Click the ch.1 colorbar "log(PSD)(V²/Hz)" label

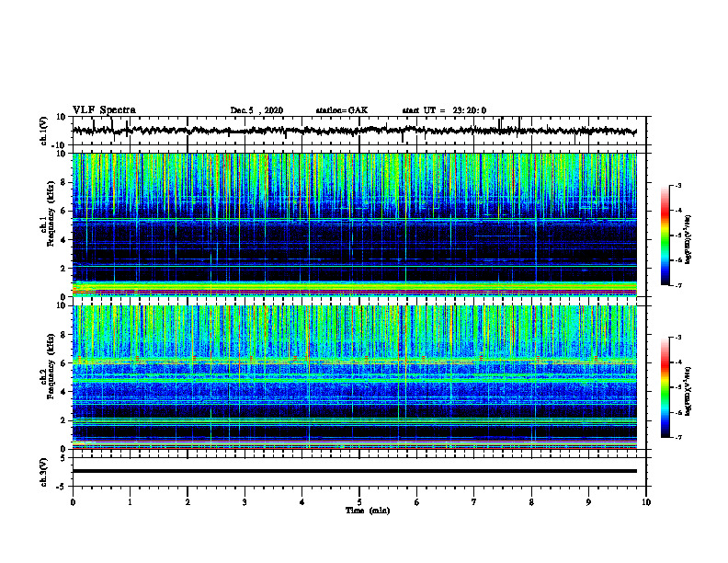[x=688, y=240]
